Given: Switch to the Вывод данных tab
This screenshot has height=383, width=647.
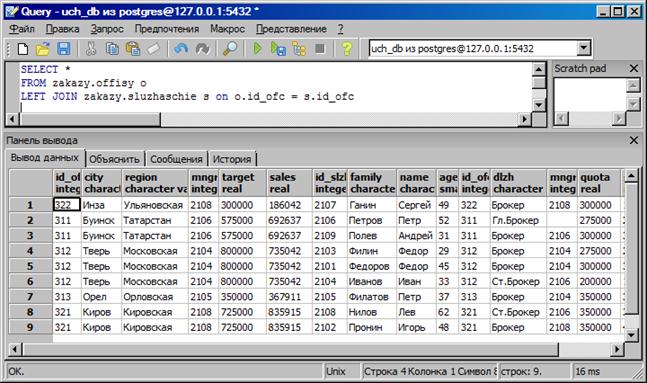Looking at the screenshot, I should pos(45,158).
